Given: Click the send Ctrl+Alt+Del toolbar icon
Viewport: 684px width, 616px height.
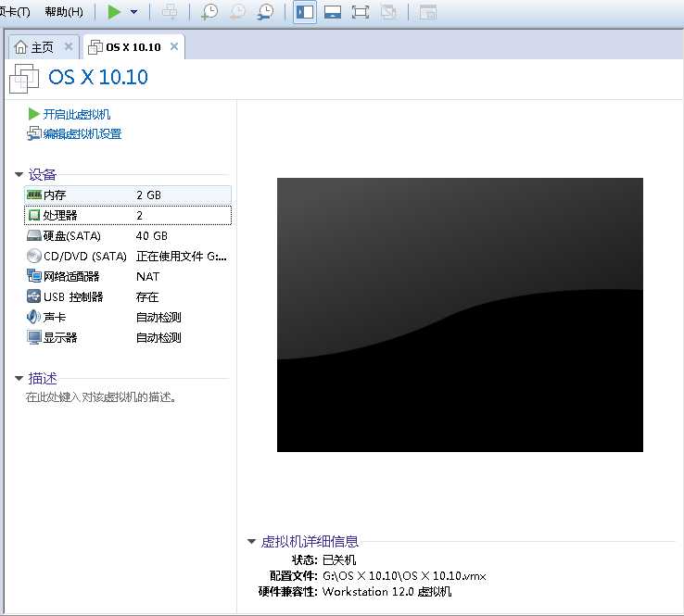Looking at the screenshot, I should pos(170,12).
